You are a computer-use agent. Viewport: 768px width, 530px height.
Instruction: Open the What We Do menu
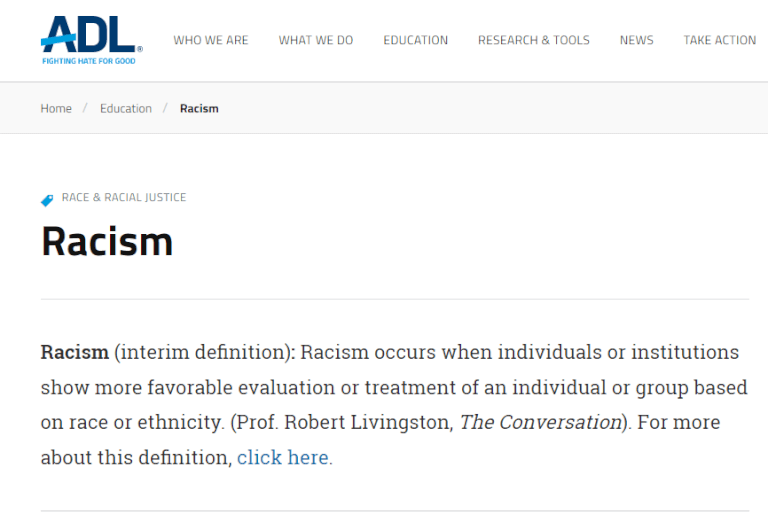coord(316,40)
